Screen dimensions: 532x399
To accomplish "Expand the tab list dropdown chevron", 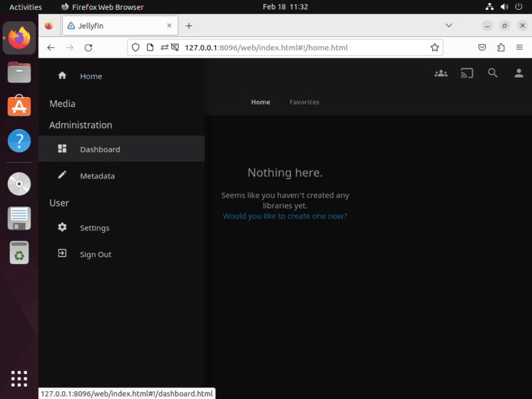I will click(449, 25).
